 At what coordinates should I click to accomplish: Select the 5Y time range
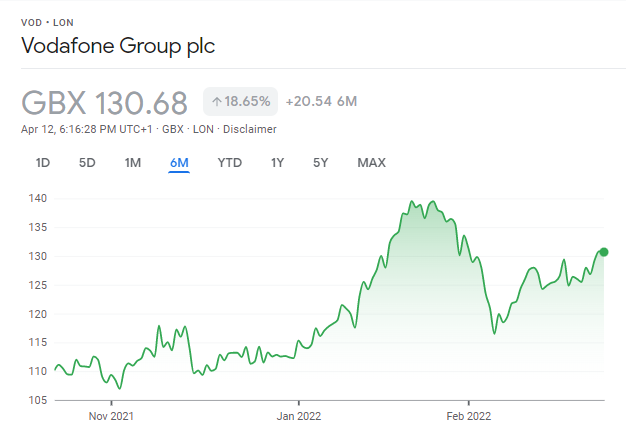tap(320, 163)
